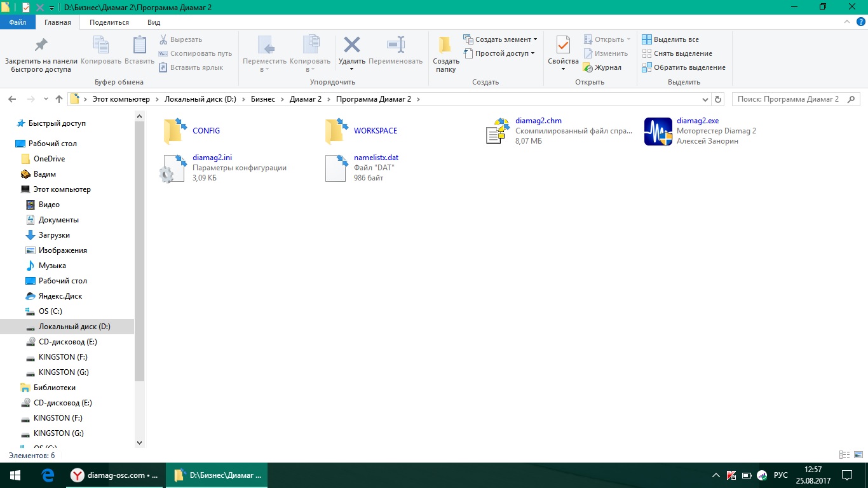Show hidden tray icons arrow
This screenshot has height=488, width=868.
click(x=717, y=475)
